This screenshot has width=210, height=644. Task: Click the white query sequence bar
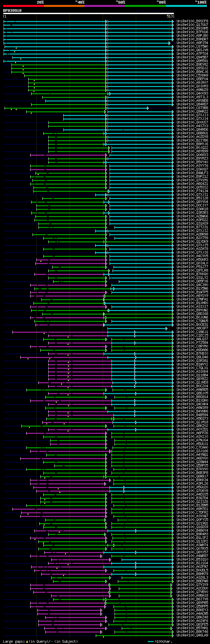88,13
